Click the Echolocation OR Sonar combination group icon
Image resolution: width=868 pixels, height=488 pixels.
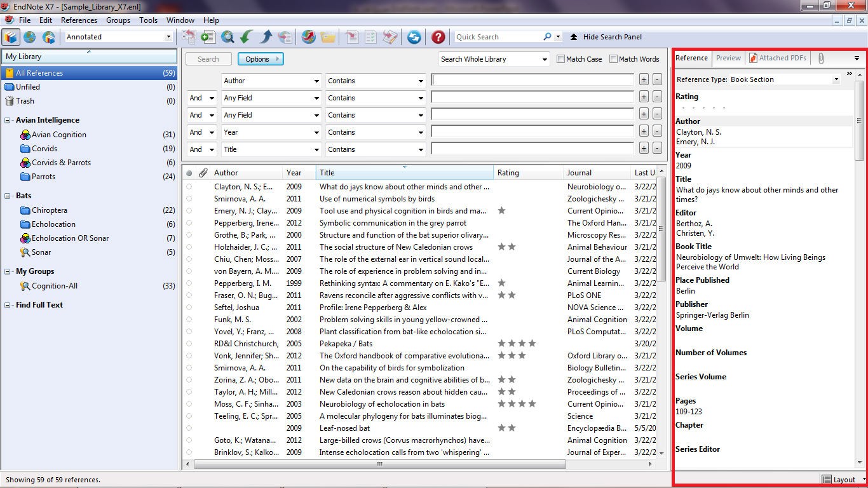[25, 238]
